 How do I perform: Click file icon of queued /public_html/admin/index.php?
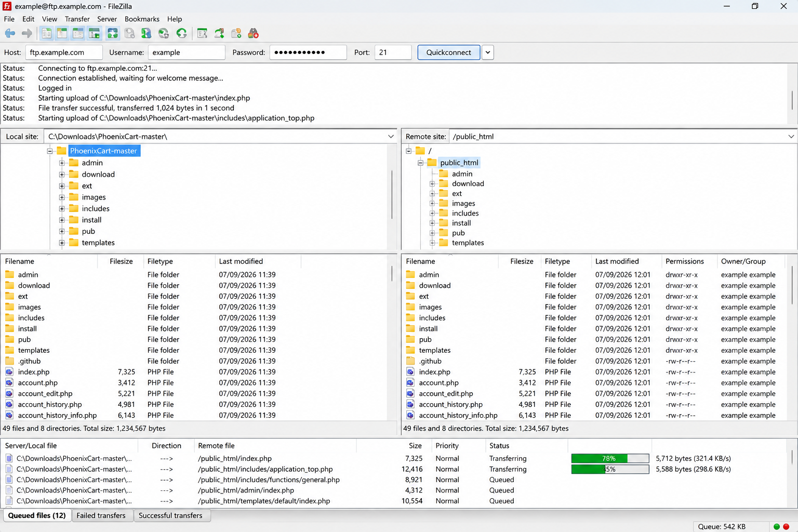click(9, 490)
